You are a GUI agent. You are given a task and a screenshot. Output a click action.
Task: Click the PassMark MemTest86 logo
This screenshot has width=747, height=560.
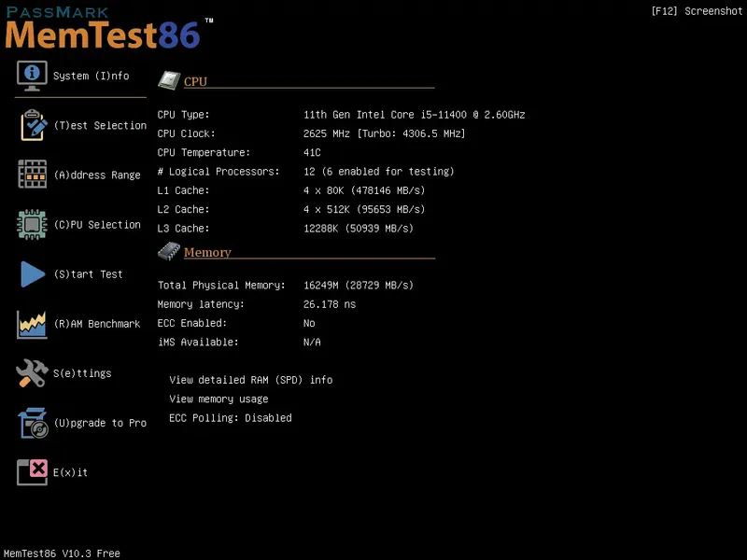[108, 28]
